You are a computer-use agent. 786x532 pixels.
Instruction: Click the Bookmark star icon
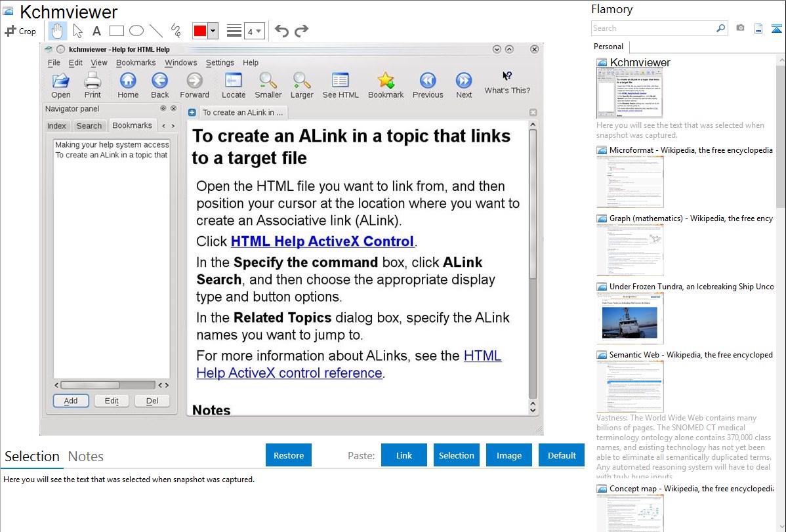(386, 85)
